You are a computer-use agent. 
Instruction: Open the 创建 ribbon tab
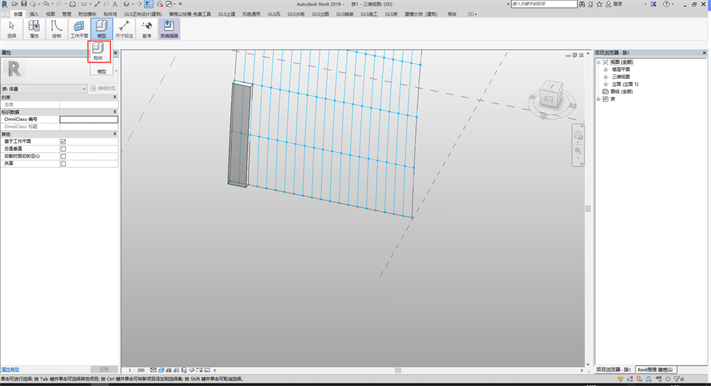tap(18, 14)
